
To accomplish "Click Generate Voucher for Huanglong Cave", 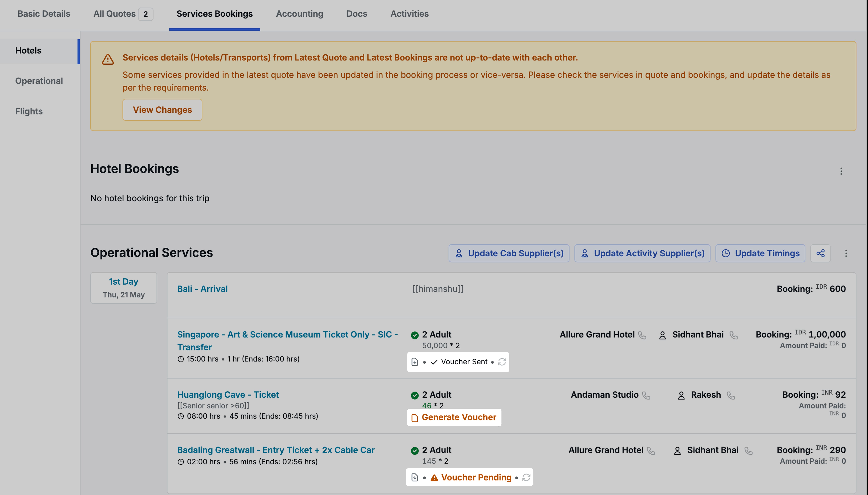I will point(454,417).
